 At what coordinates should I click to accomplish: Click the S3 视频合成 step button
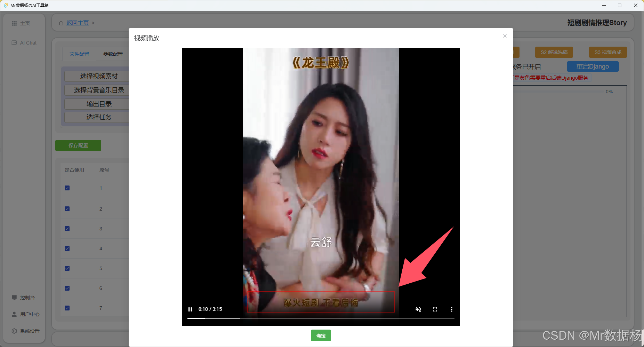click(608, 52)
